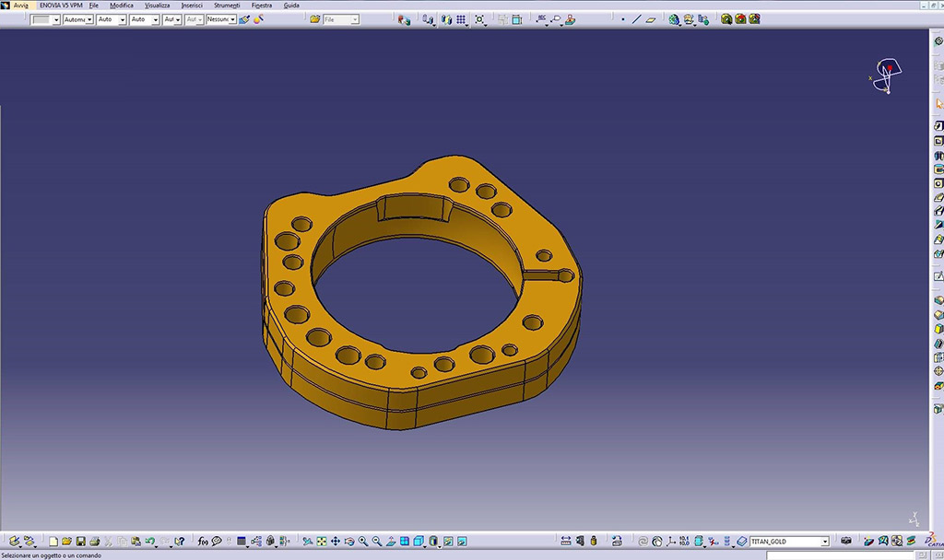Print the current view
The width and height of the screenshot is (944, 560).
[95, 542]
